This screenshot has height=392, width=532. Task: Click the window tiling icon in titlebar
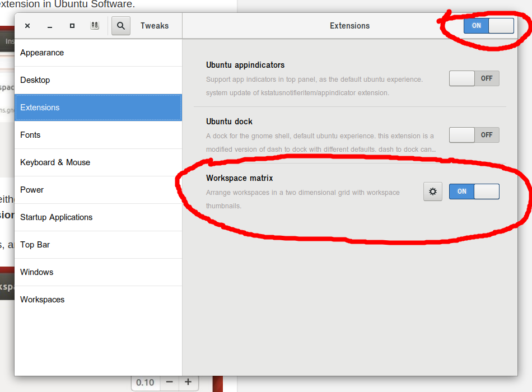point(94,25)
